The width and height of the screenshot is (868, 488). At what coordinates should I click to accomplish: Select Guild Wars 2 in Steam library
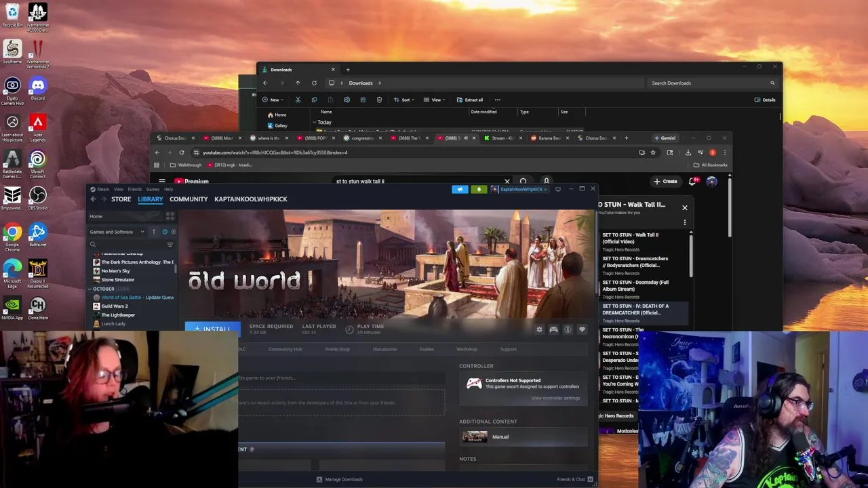pos(114,306)
